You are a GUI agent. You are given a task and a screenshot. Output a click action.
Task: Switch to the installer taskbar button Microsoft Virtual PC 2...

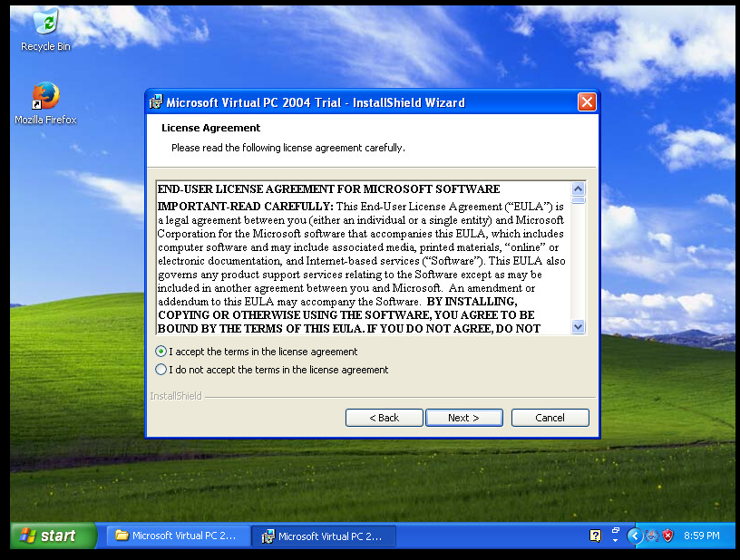coord(324,536)
